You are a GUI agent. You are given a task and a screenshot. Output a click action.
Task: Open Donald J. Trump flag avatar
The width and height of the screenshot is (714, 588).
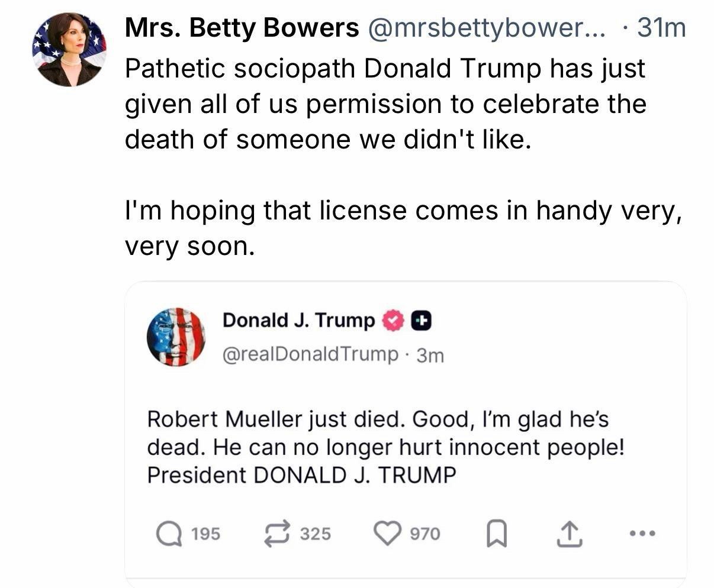pyautogui.click(x=176, y=337)
